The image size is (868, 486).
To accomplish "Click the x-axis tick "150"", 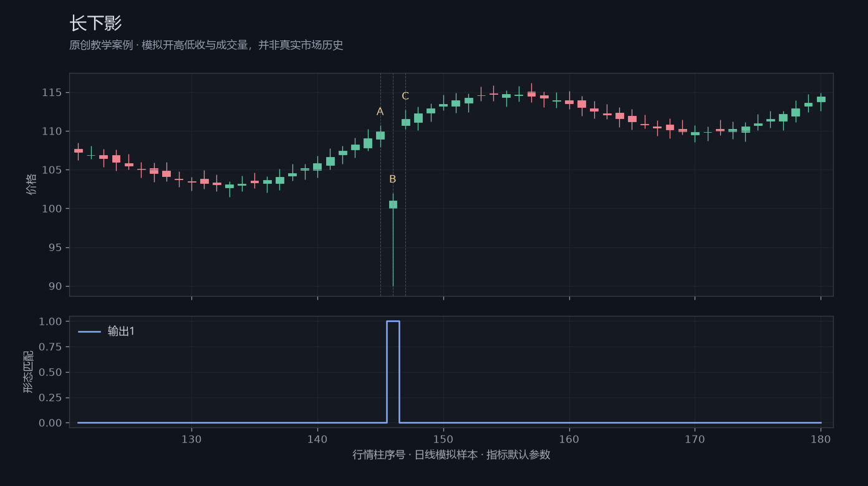I will [x=443, y=439].
